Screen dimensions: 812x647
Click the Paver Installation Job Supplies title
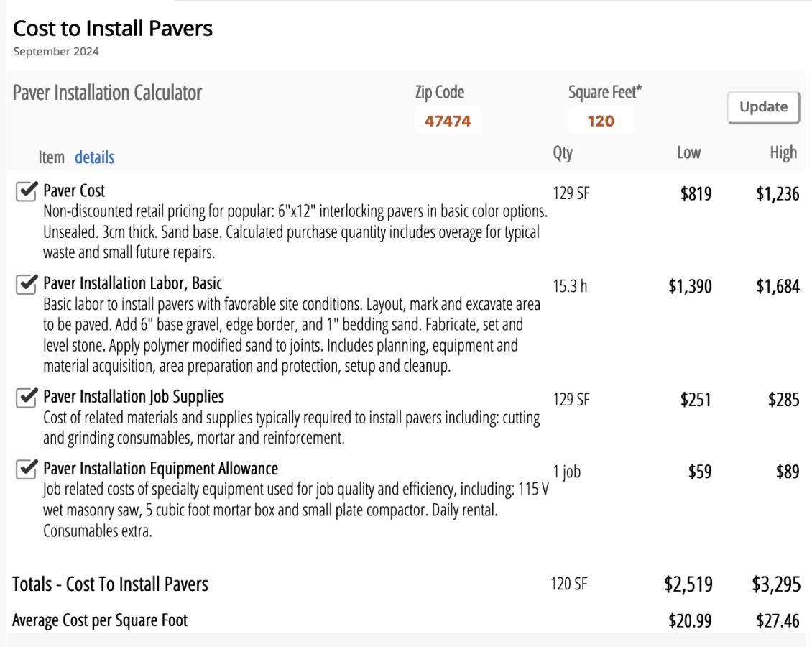(x=134, y=397)
